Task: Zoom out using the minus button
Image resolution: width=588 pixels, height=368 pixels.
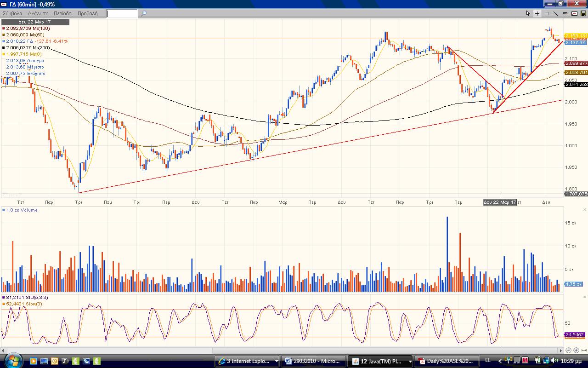Action: click(569, 351)
